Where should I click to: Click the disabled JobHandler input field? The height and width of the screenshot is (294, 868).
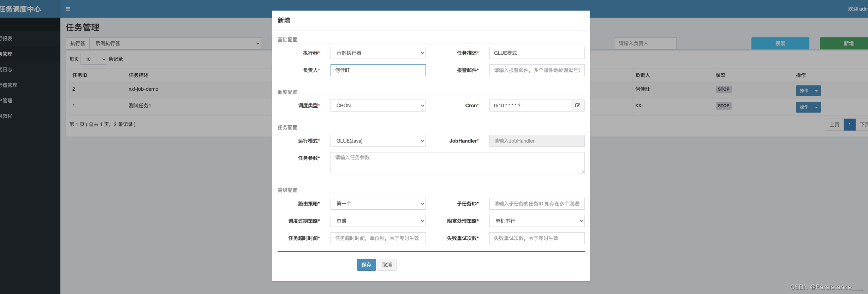[537, 141]
